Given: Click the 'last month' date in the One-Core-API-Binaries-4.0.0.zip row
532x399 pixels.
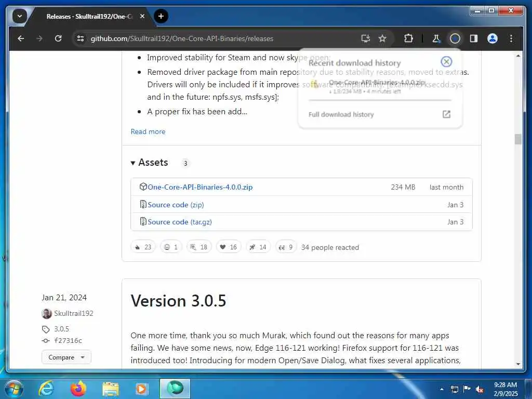Looking at the screenshot, I should (x=446, y=187).
